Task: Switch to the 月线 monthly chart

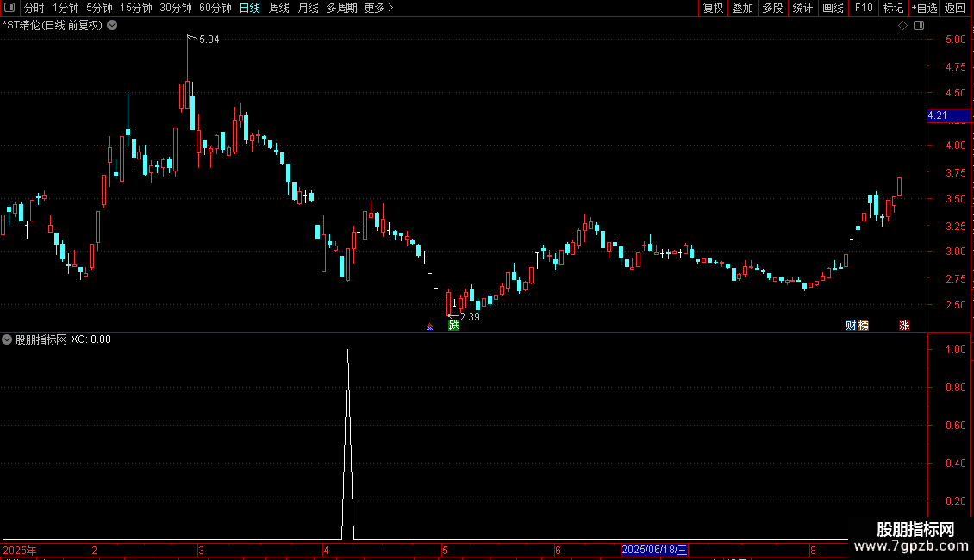Action: coord(308,8)
